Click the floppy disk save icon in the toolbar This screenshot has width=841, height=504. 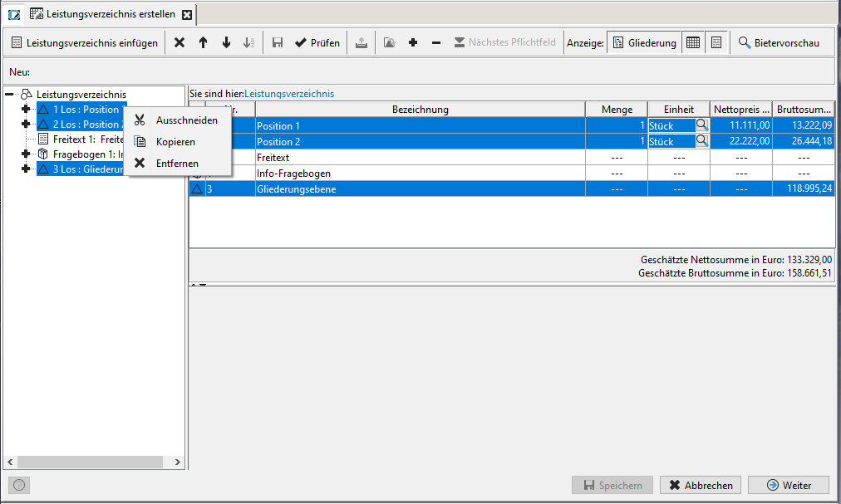(278, 42)
